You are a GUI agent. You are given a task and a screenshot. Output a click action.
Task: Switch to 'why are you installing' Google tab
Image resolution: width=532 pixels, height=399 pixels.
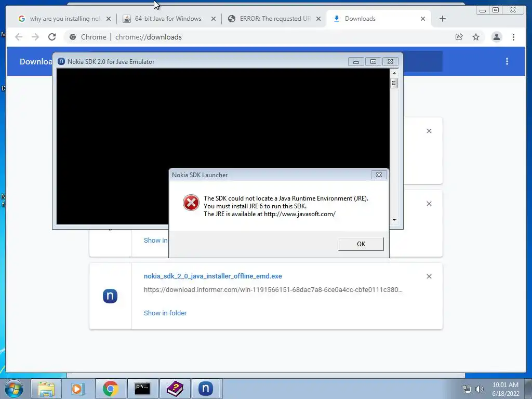64,19
